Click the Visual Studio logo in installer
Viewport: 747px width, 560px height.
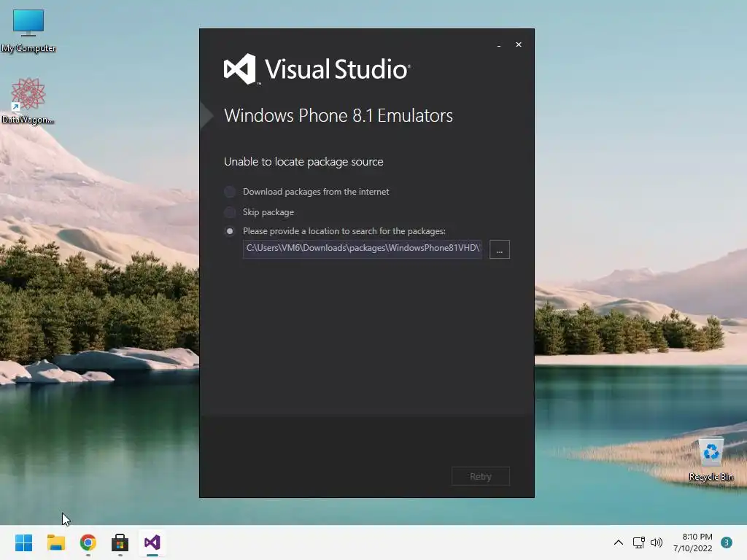point(317,69)
